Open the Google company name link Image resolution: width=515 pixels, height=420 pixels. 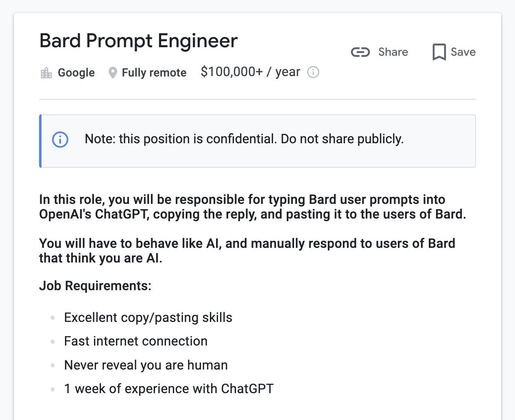click(x=76, y=73)
